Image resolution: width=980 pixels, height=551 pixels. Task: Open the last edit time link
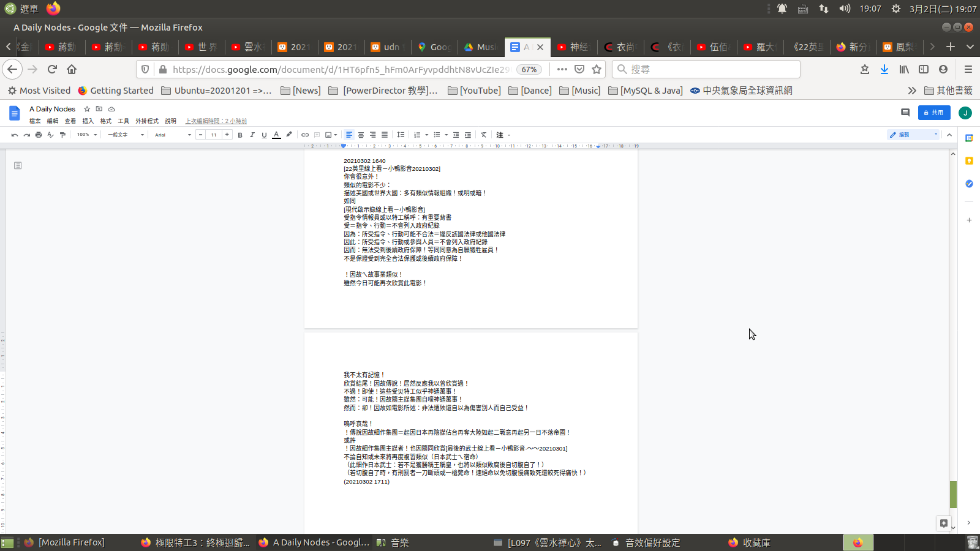coord(216,121)
